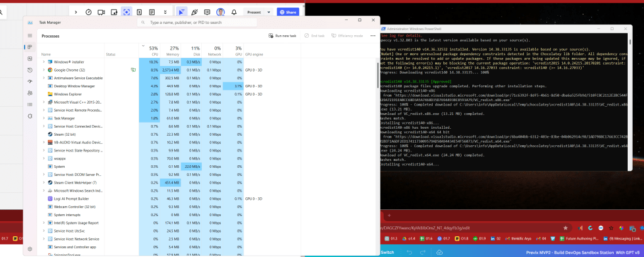Select the sticky note tool in whiteboard toolbar
644x257 pixels.
tap(114, 13)
